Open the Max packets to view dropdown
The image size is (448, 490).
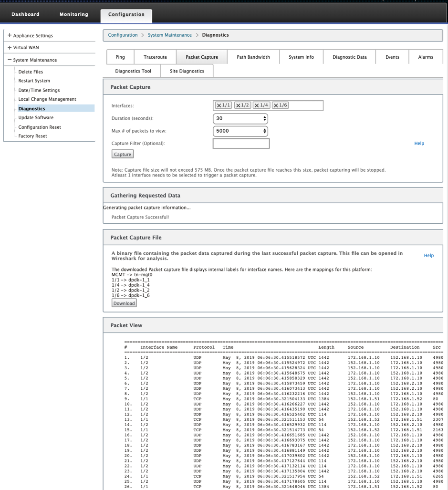tap(240, 131)
